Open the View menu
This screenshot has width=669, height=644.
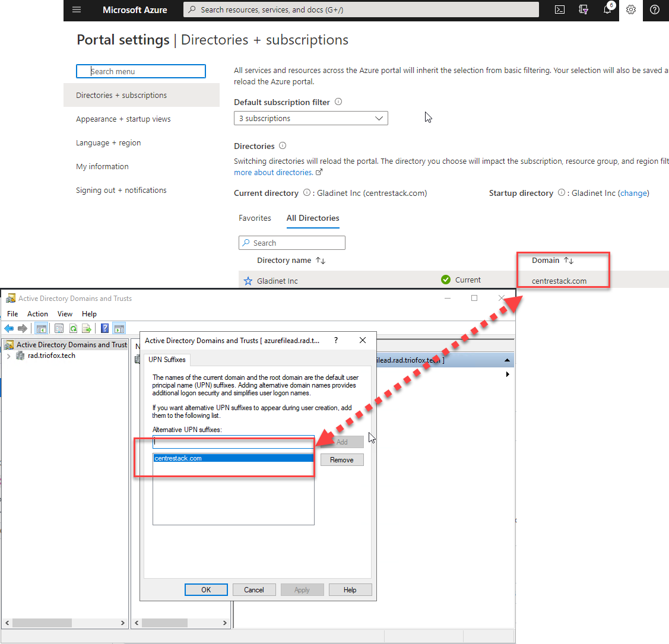pyautogui.click(x=65, y=313)
